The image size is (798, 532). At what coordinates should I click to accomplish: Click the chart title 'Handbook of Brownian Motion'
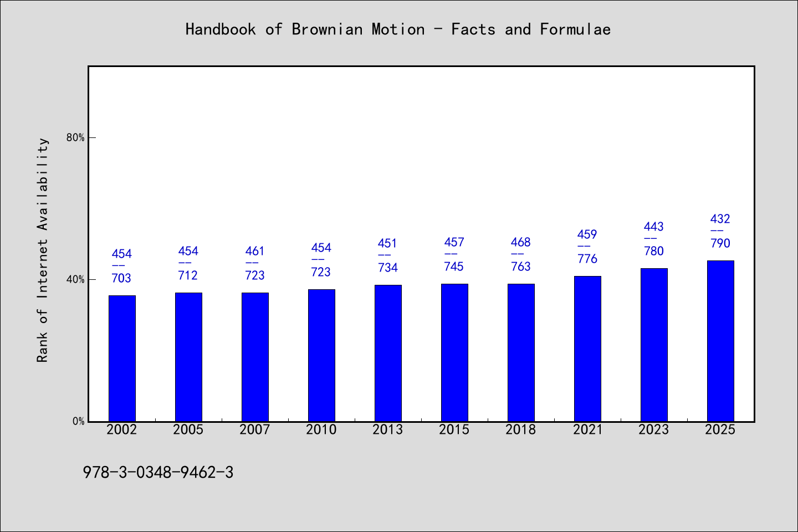[398, 29]
